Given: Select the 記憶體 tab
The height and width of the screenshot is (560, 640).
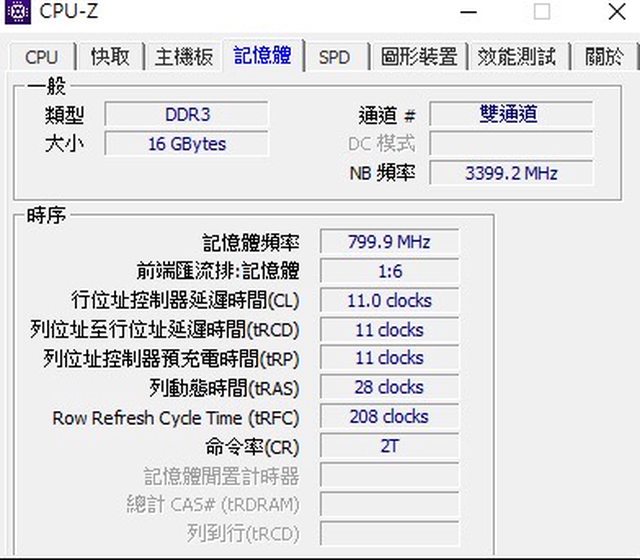Looking at the screenshot, I should (x=262, y=55).
